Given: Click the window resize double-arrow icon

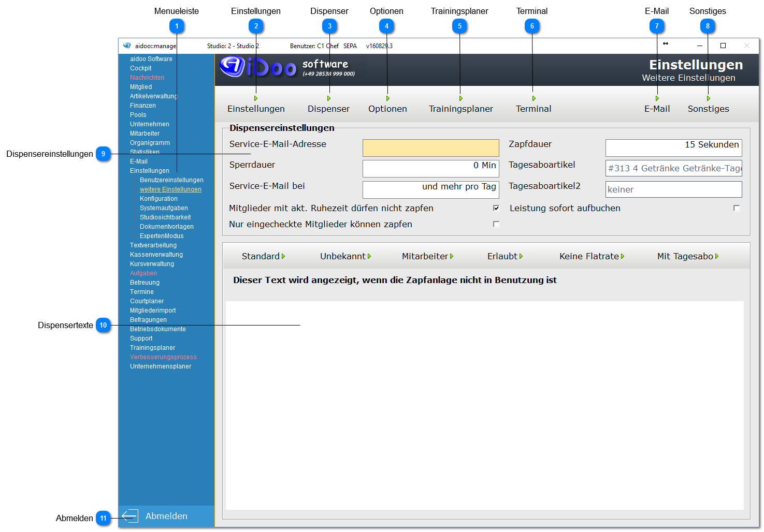Looking at the screenshot, I should pos(666,43).
